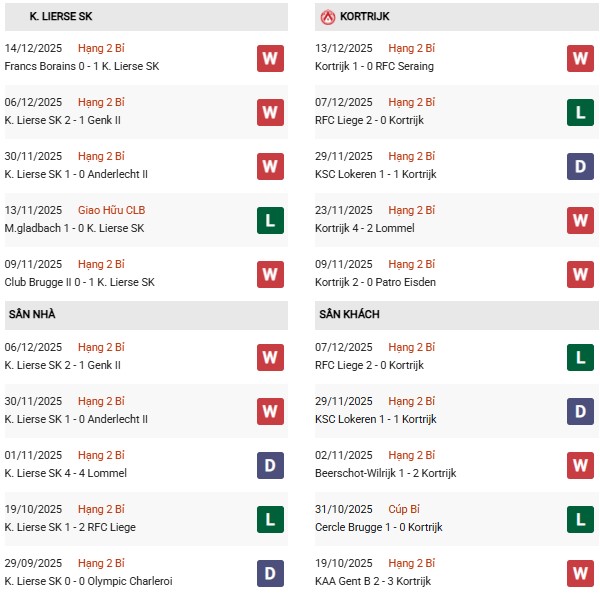Click the W badge for Francs Borains match
The image size is (600, 594).
pos(270,58)
